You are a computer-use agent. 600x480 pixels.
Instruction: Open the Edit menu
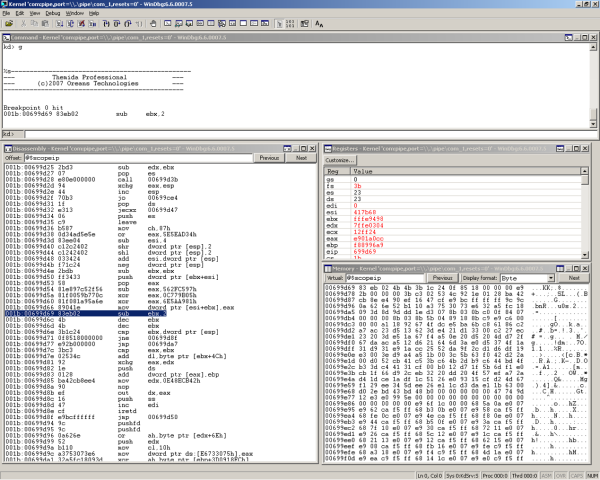20,13
